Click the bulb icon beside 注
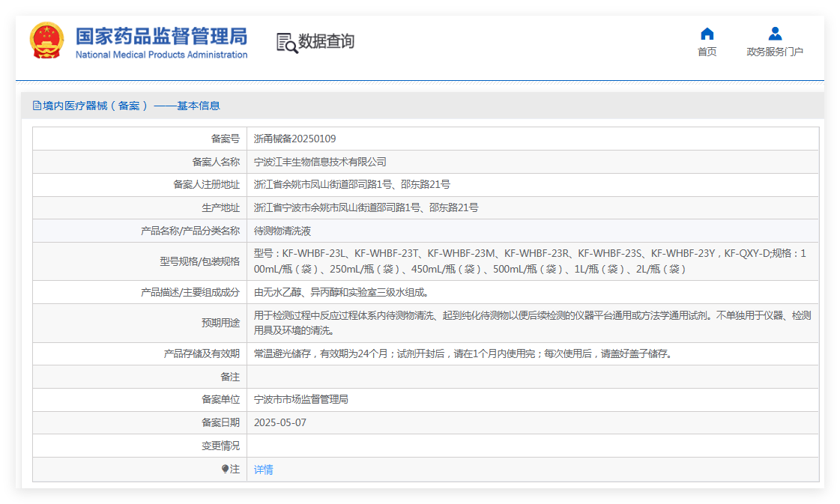This screenshot has height=504, width=840. 225,469
